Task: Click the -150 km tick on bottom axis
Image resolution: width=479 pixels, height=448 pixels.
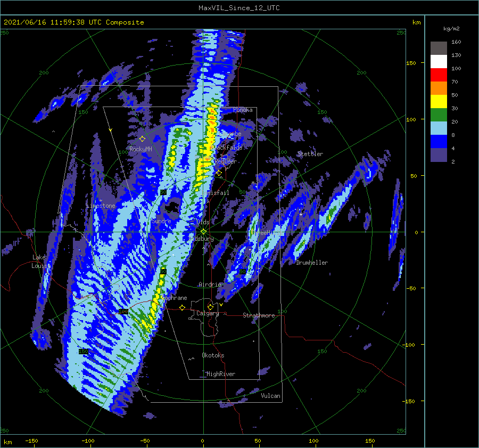Action: (31, 441)
